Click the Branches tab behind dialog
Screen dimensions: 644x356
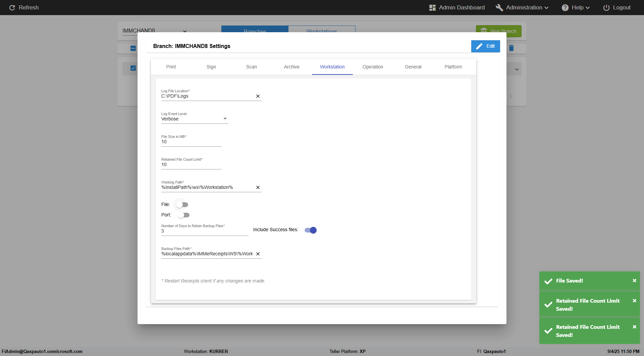[255, 29]
